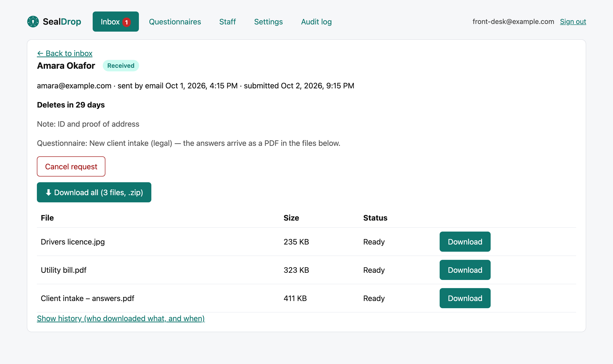Sign out of the account

[573, 22]
